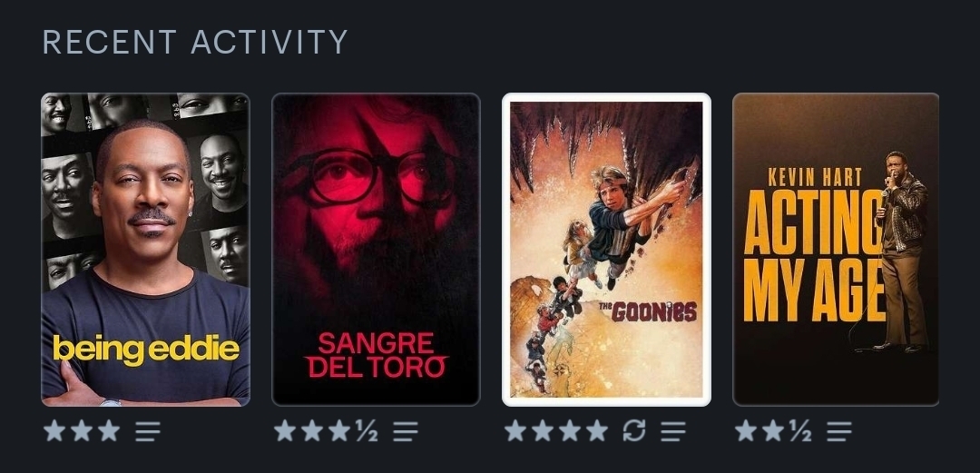980x473 pixels.
Task: Select the highlighted Goonies poster
Action: click(606, 250)
